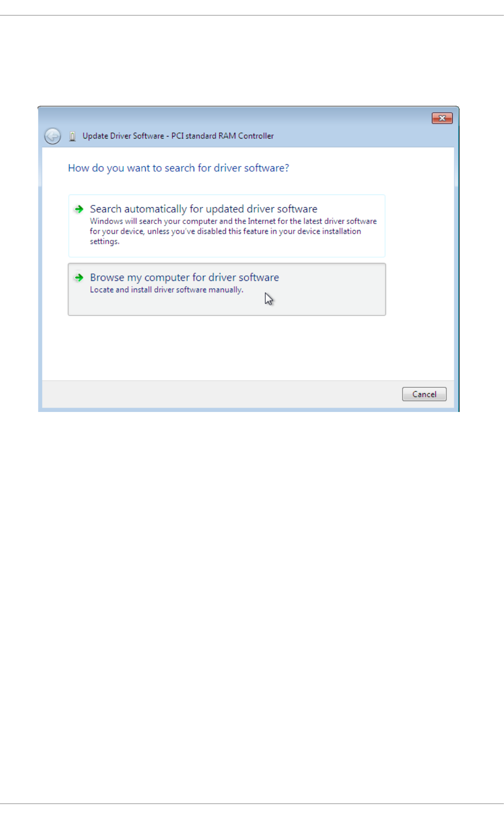
Task: Click green arrow beside Search automatically option
Action: pos(79,209)
